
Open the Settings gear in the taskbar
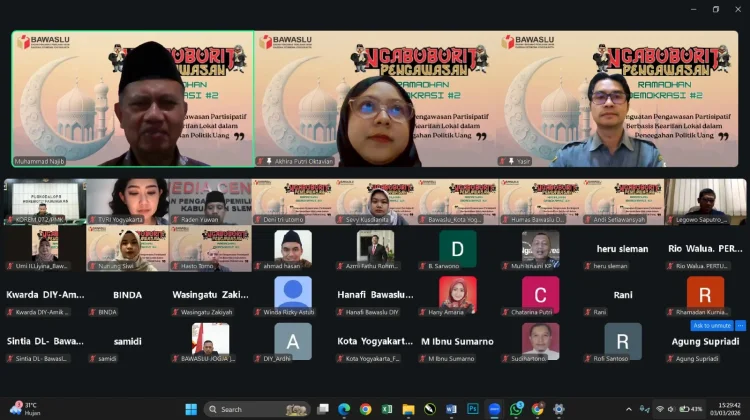pyautogui.click(x=559, y=409)
